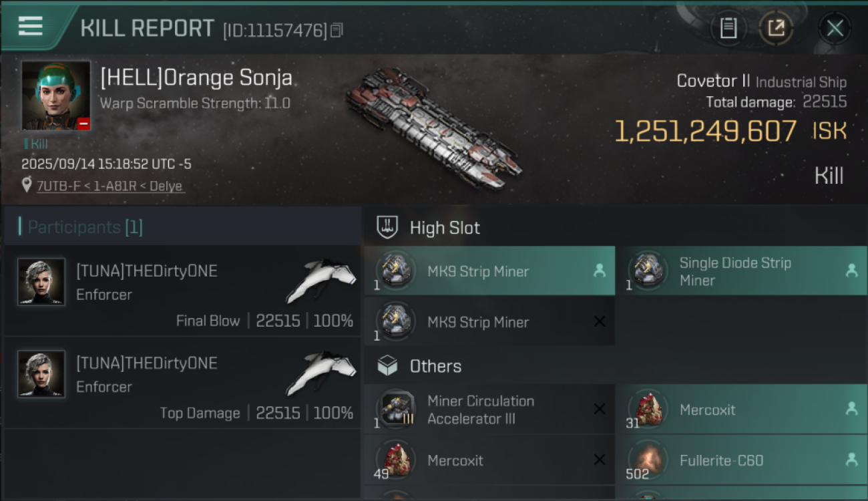Open the 7UTB-F location link
Viewport: 868px width, 501px height.
[110, 186]
